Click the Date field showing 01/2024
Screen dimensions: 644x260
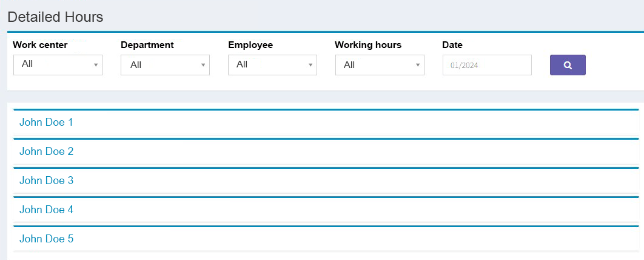pos(487,65)
